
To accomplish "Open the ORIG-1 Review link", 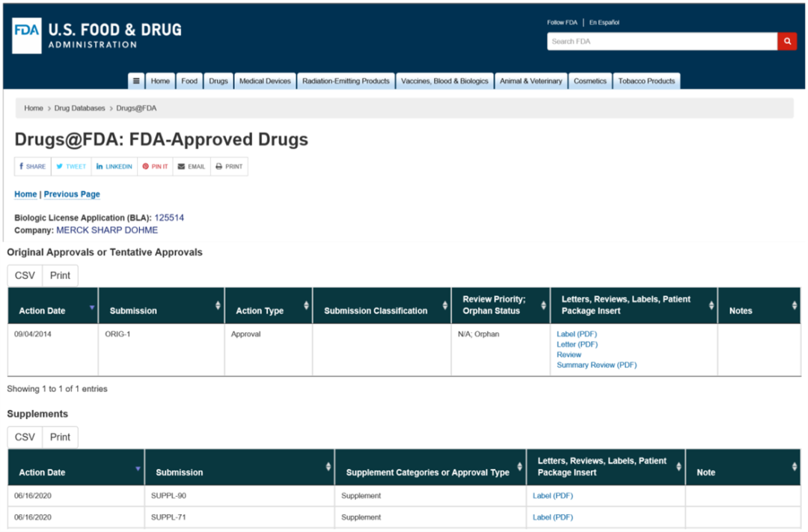I will [x=569, y=355].
